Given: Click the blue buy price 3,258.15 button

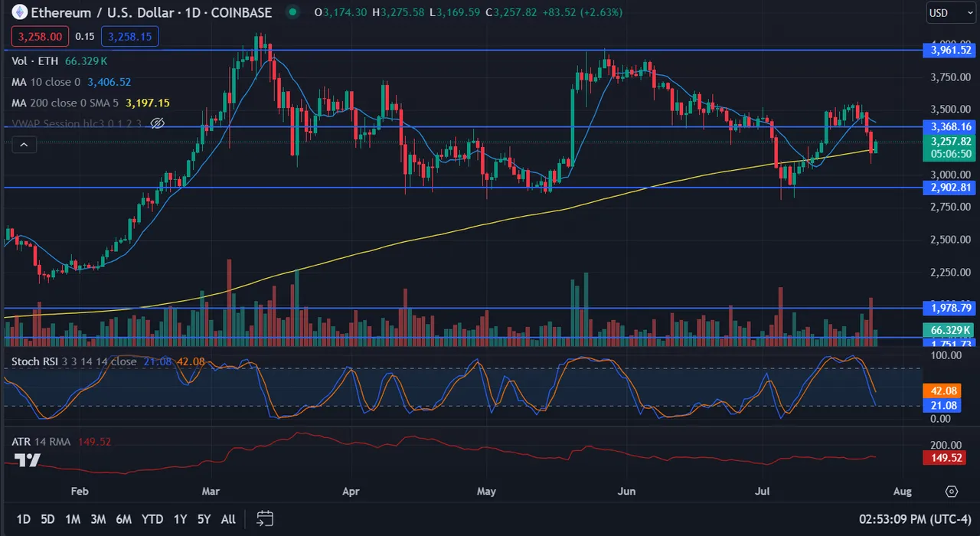Looking at the screenshot, I should 130,36.
